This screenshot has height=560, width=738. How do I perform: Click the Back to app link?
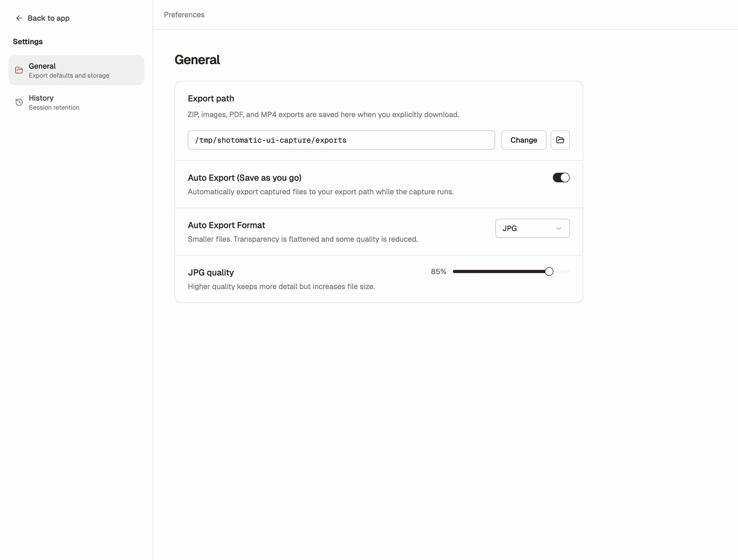pyautogui.click(x=48, y=18)
